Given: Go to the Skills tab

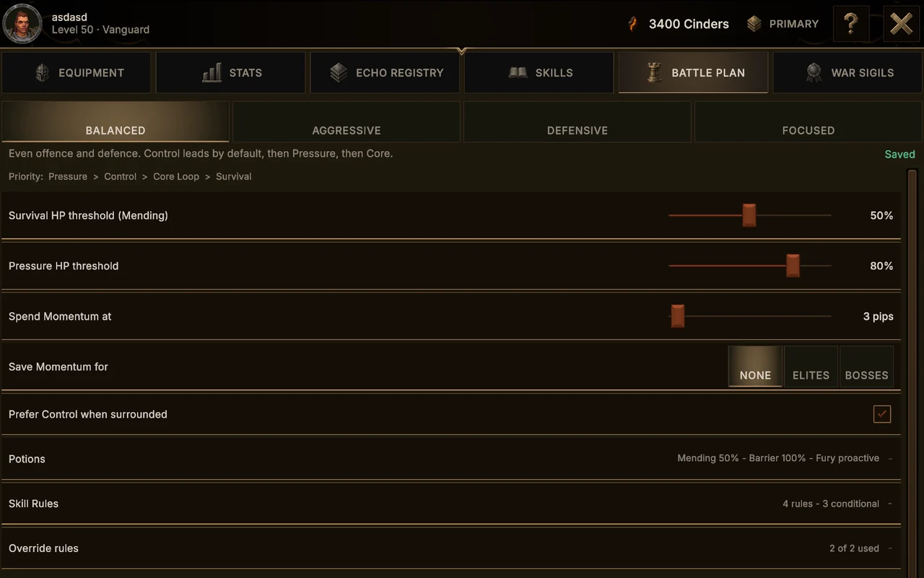Looking at the screenshot, I should point(539,72).
